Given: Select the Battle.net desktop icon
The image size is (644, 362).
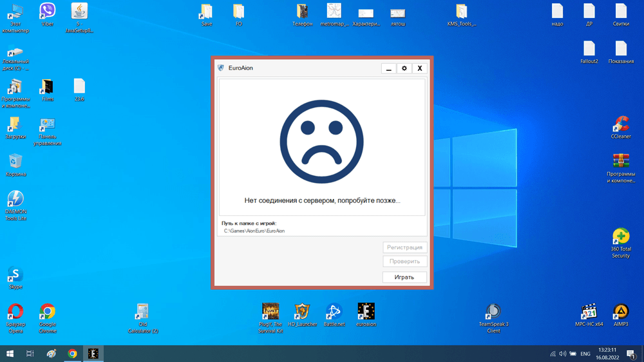Looking at the screenshot, I should tap(334, 312).
